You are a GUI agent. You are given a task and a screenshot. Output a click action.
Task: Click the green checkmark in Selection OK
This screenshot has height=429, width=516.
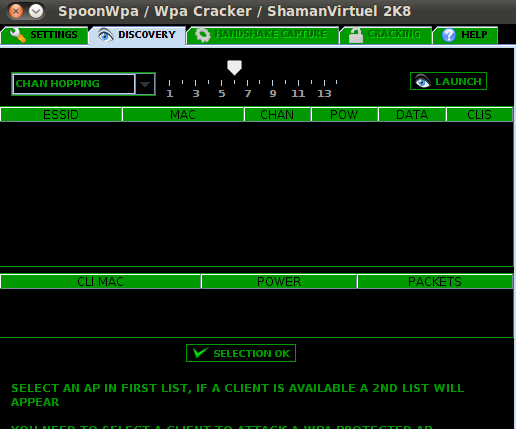point(200,353)
